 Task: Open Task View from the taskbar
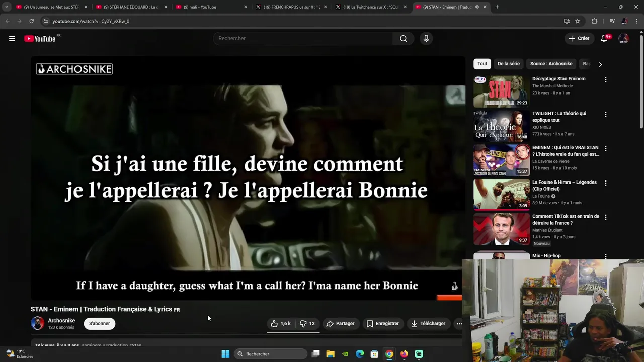coord(315,354)
